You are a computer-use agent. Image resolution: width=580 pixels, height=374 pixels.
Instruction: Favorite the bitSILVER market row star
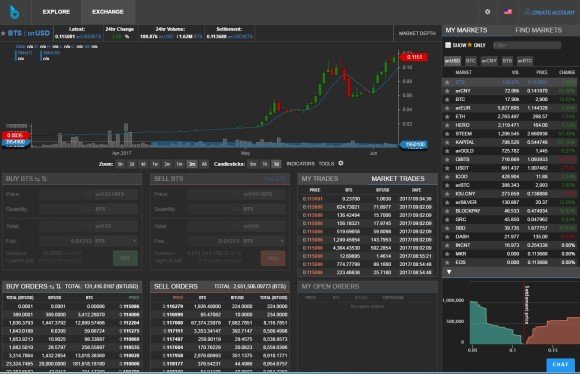pyautogui.click(x=447, y=202)
